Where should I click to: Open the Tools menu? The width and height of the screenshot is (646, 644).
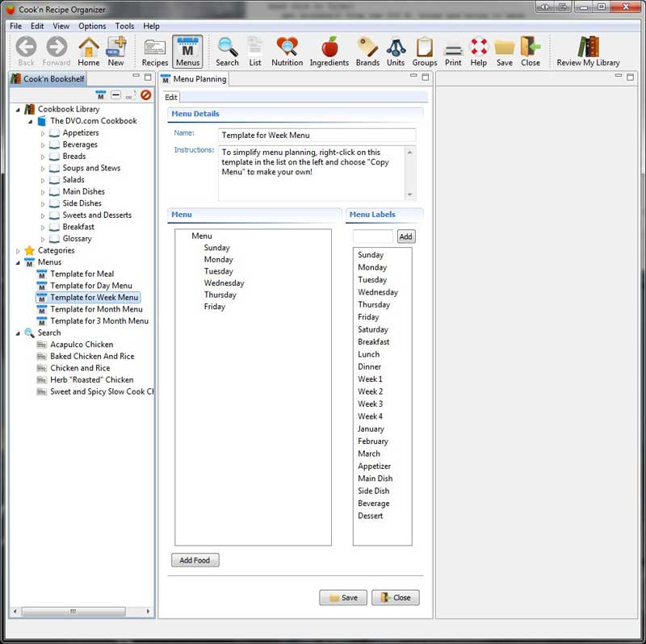pos(124,26)
